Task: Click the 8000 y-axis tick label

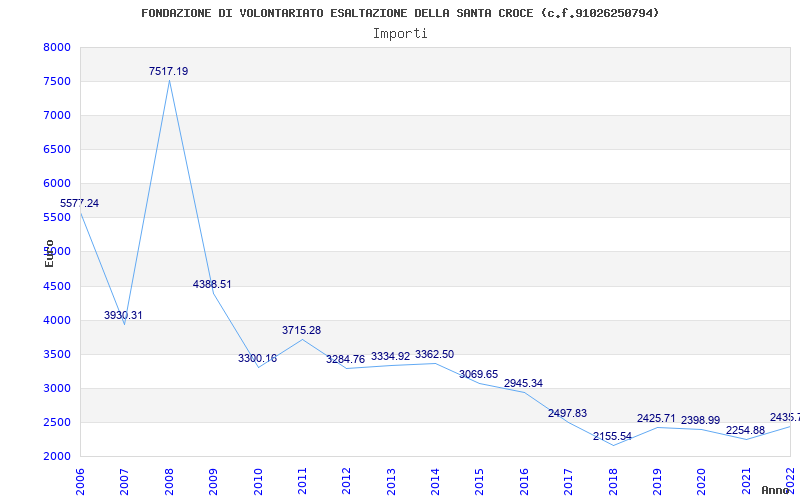Action: pos(57,47)
